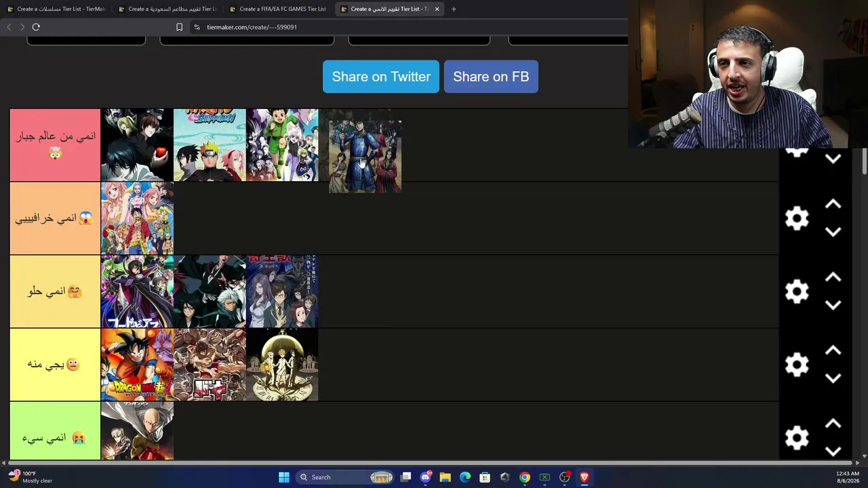Switch to مسلسلات Tier List tab
The height and width of the screenshot is (488, 868).
(57, 9)
